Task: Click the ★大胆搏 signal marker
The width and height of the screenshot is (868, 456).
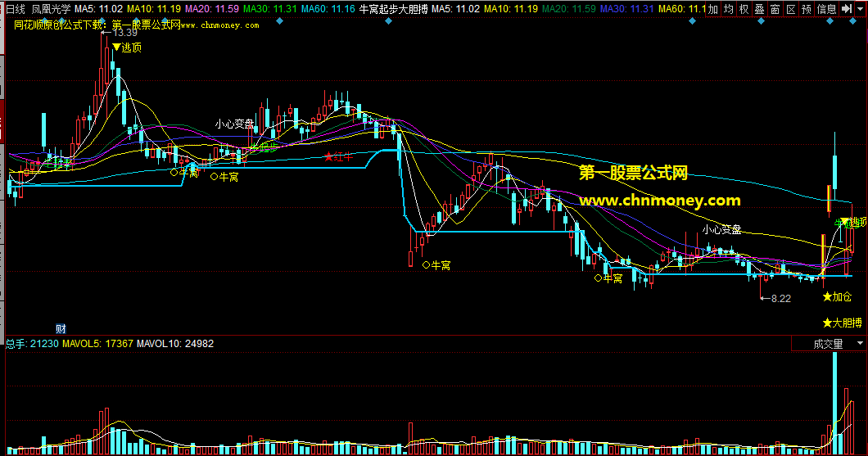Action: (843, 323)
